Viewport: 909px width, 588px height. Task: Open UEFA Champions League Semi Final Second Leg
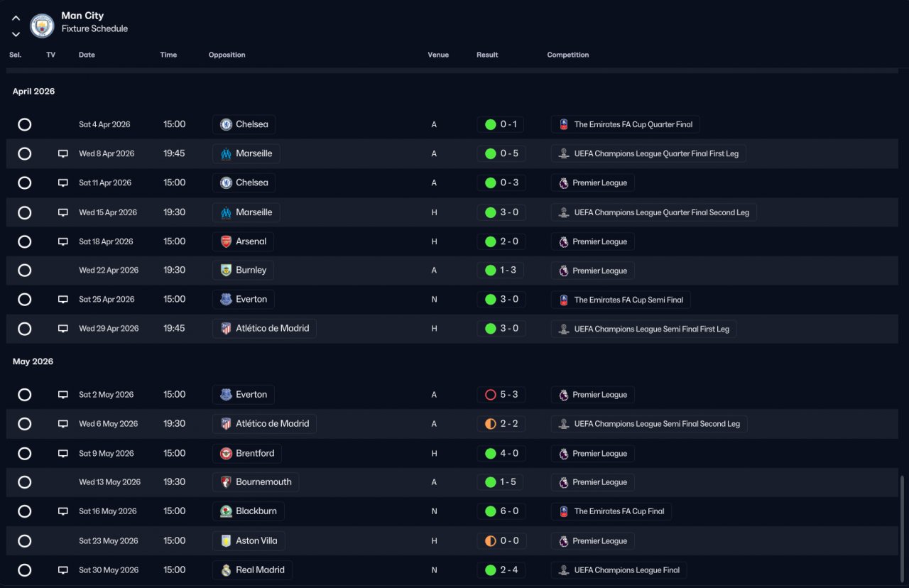649,423
